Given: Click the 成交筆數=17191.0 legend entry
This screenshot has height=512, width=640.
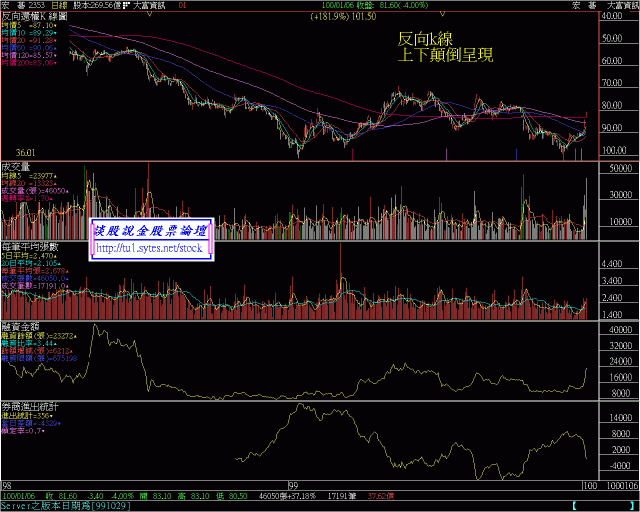Looking at the screenshot, I should click(x=35, y=286).
